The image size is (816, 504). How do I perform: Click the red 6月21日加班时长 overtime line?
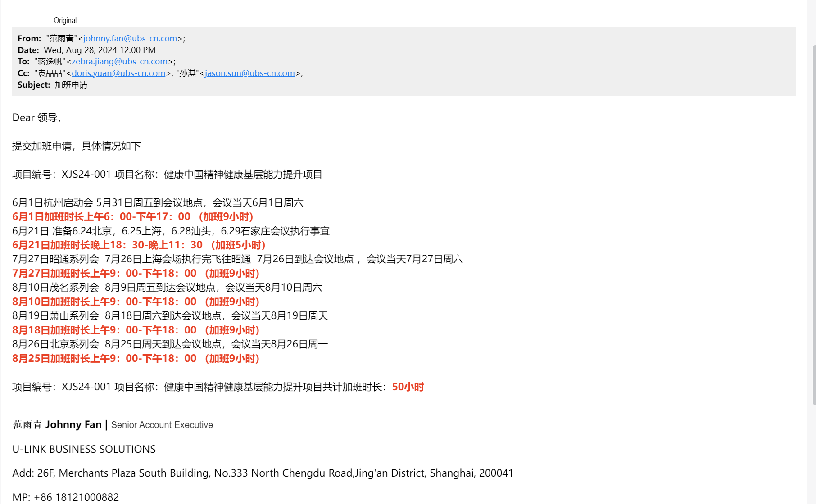click(139, 245)
